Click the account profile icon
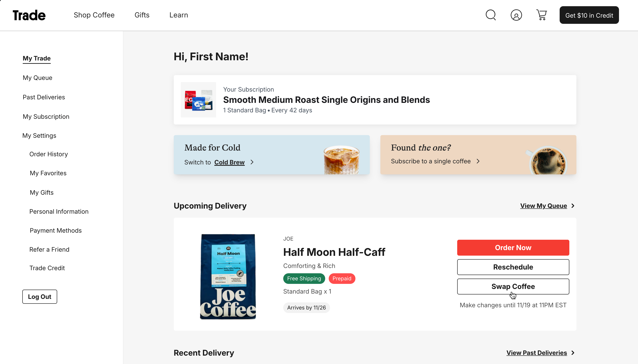This screenshot has width=638, height=364. pyautogui.click(x=516, y=15)
